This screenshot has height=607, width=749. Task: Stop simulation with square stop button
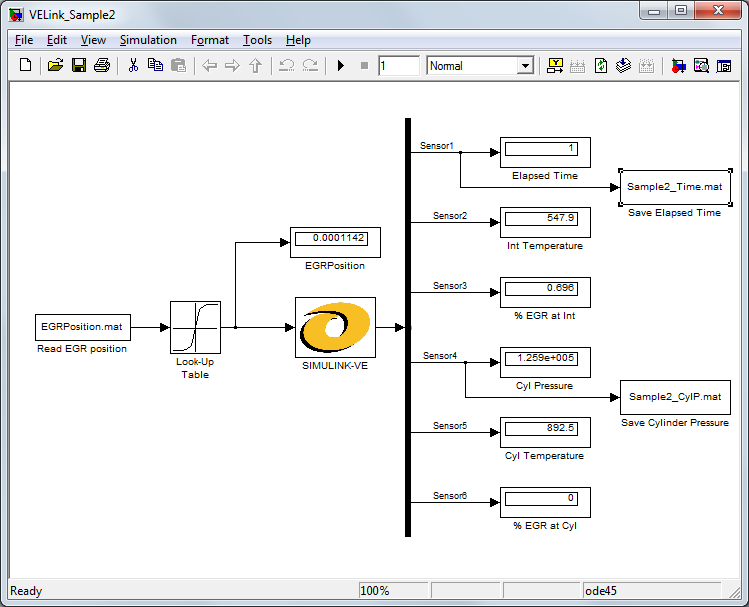(x=364, y=65)
